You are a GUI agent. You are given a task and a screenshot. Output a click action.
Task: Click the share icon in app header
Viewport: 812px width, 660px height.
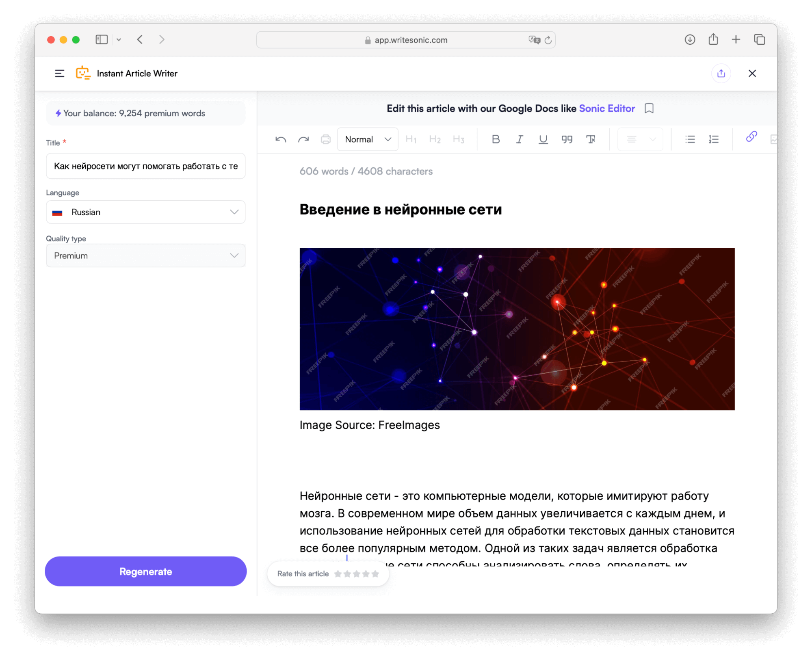point(721,74)
